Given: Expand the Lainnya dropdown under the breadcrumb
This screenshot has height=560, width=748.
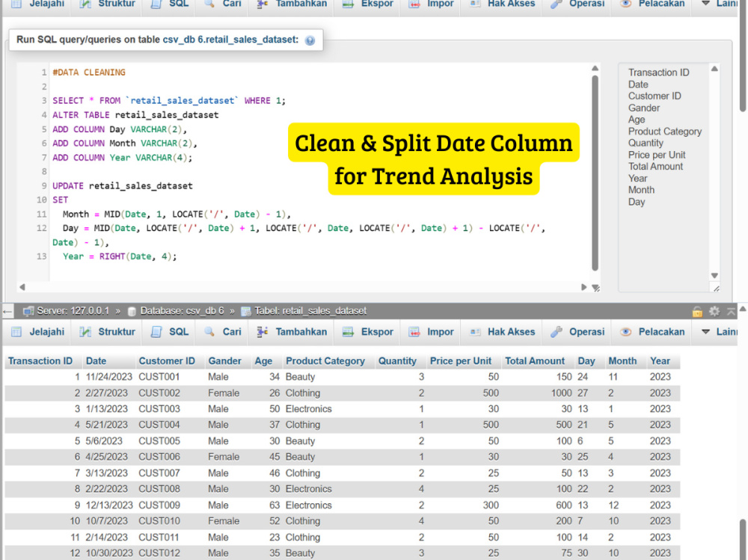Looking at the screenshot, I should [720, 332].
